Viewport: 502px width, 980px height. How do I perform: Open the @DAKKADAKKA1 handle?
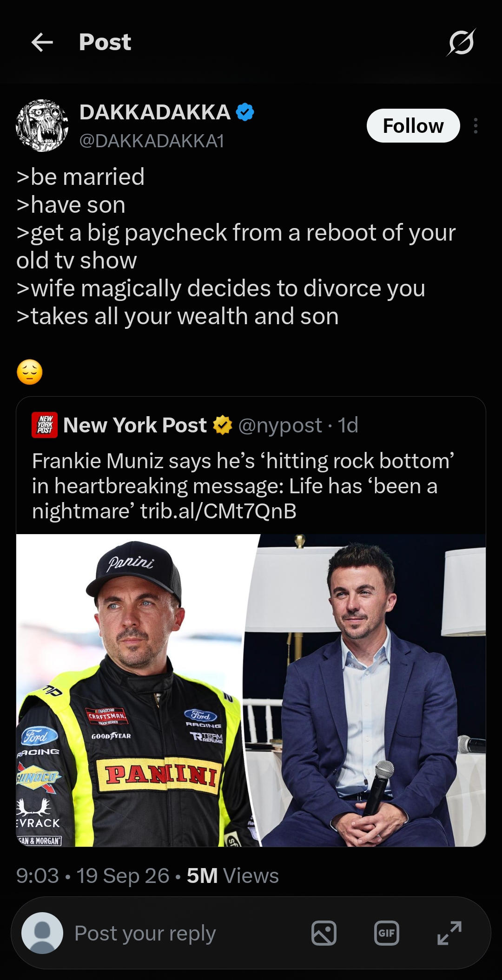pyautogui.click(x=152, y=141)
